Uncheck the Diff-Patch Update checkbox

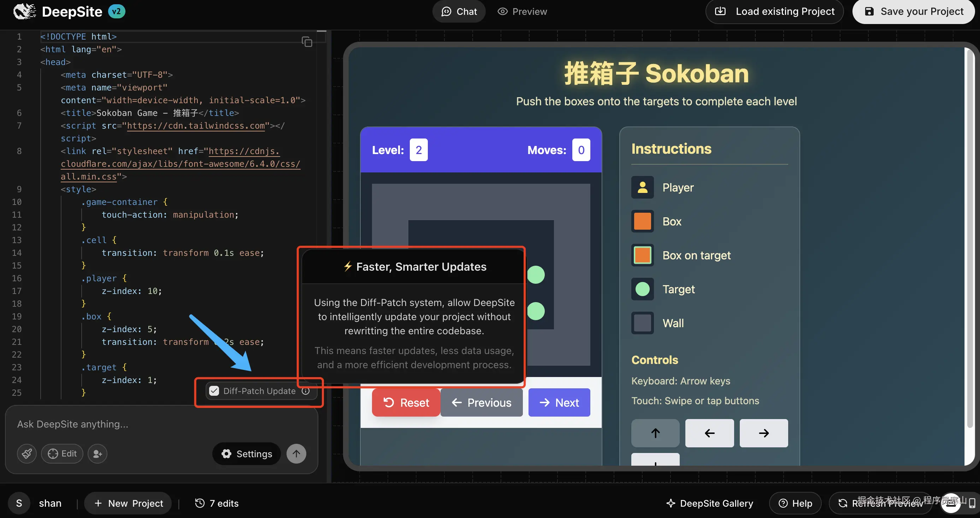214,391
